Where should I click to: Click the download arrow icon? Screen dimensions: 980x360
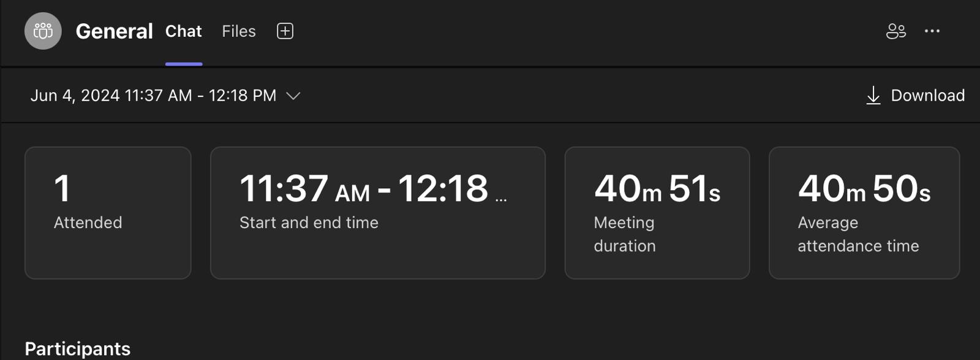pyautogui.click(x=873, y=96)
